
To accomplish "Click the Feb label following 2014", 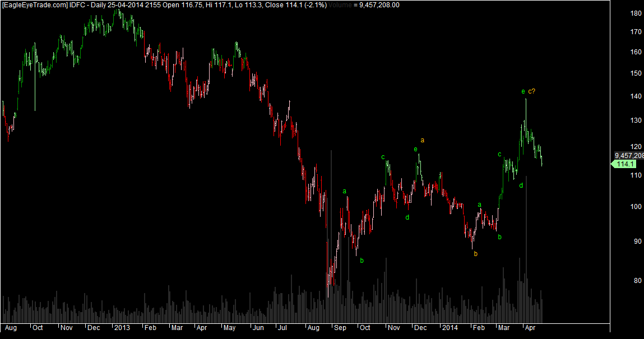I will (479, 327).
